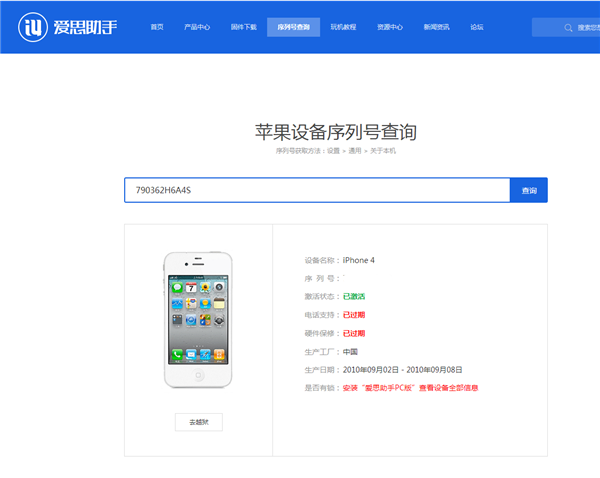The image size is (600, 478).
Task: Open the 论坛 forum link
Action: click(x=477, y=27)
